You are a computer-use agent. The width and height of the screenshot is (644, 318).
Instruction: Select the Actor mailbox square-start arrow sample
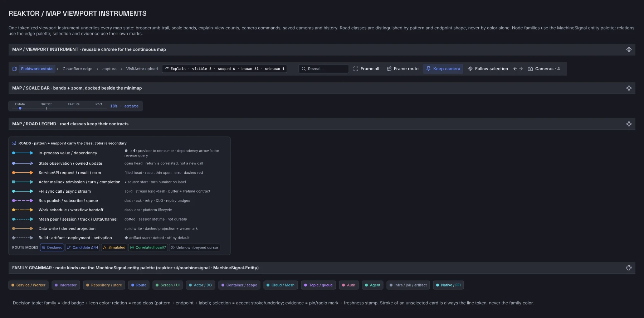[x=23, y=182]
